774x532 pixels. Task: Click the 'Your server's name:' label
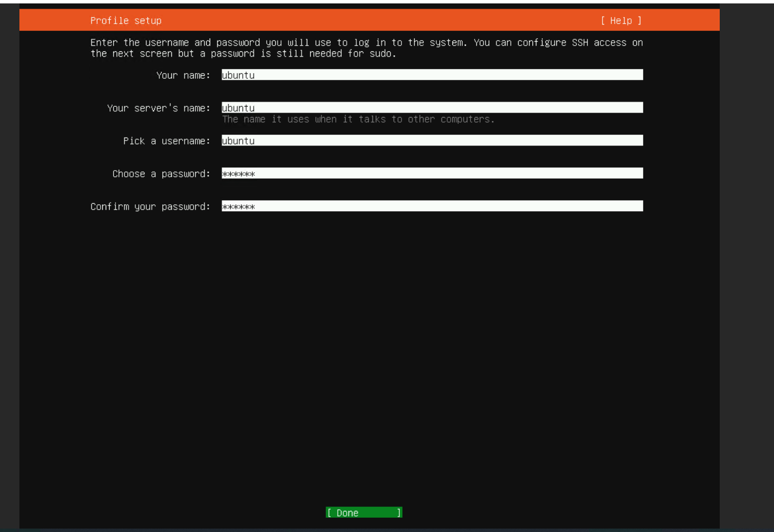coord(158,108)
